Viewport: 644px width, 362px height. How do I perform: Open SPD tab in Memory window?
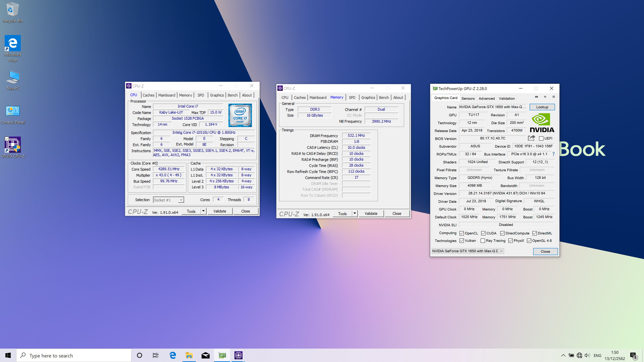click(x=352, y=97)
